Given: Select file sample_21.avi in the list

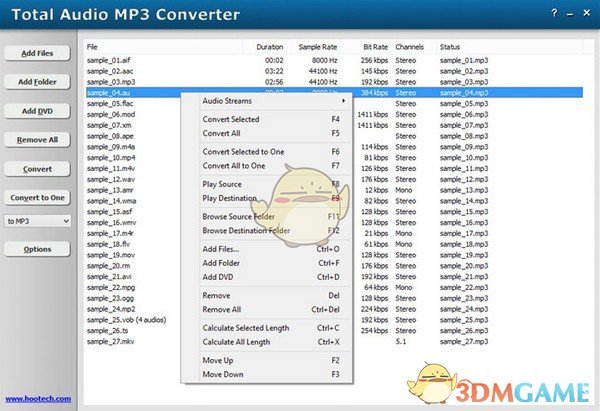Looking at the screenshot, I should click(x=109, y=277).
